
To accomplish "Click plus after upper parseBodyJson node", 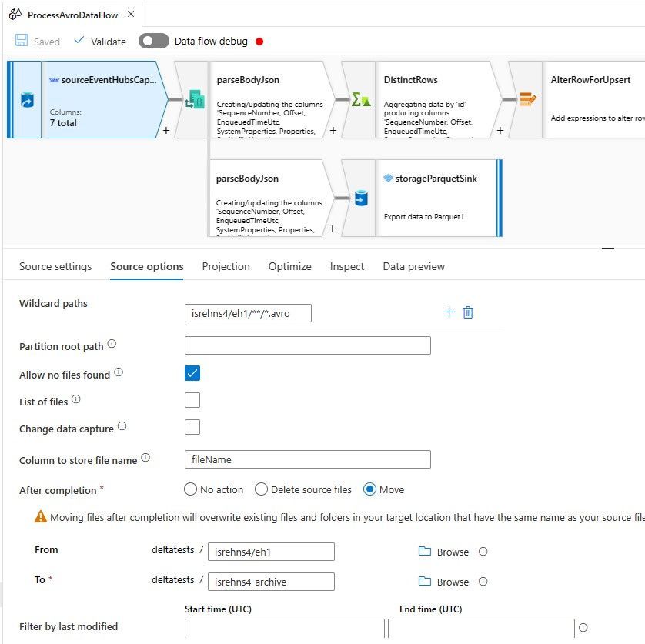I will pos(333,130).
